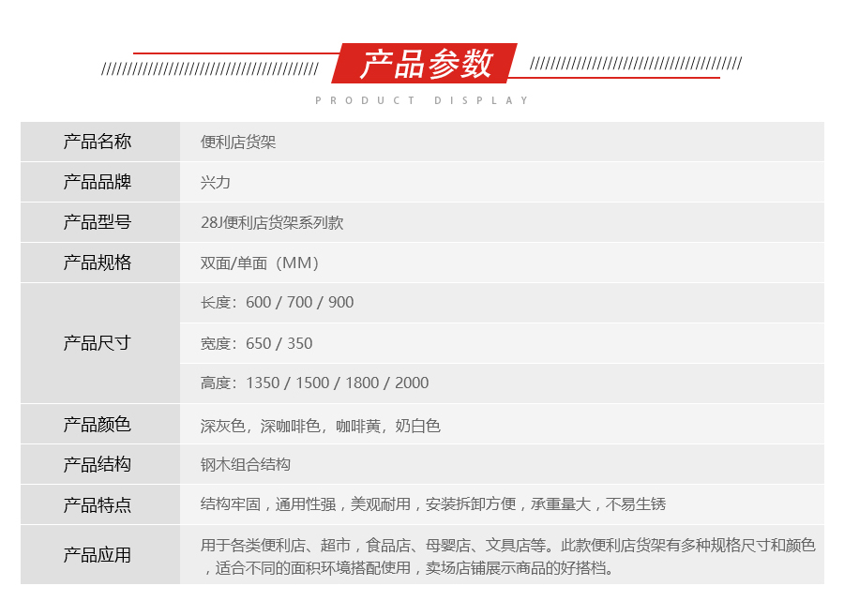Click the 产品规格 label cell
The height and width of the screenshot is (616, 844).
(x=100, y=263)
